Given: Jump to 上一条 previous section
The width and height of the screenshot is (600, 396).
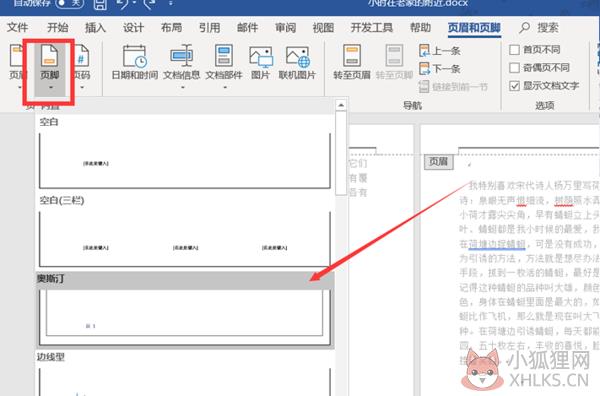Looking at the screenshot, I should coord(440,51).
